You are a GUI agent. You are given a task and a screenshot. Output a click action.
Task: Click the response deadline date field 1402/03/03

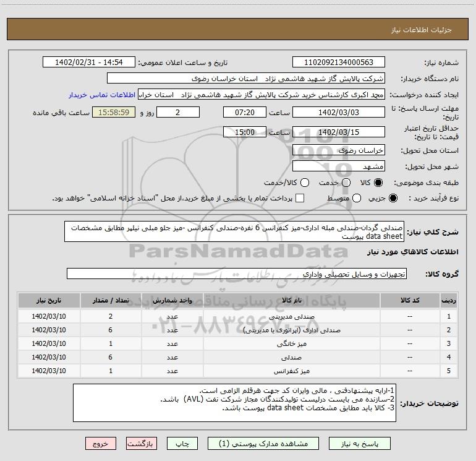pos(338,112)
